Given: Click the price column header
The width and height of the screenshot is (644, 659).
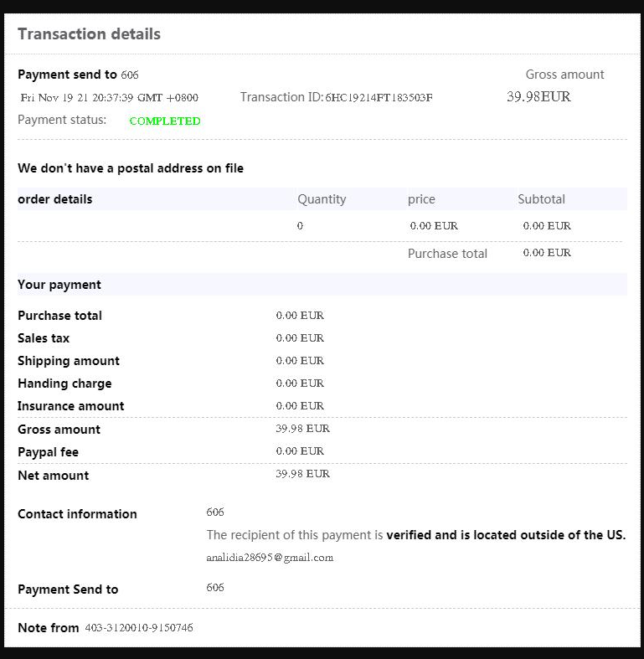Looking at the screenshot, I should [421, 199].
